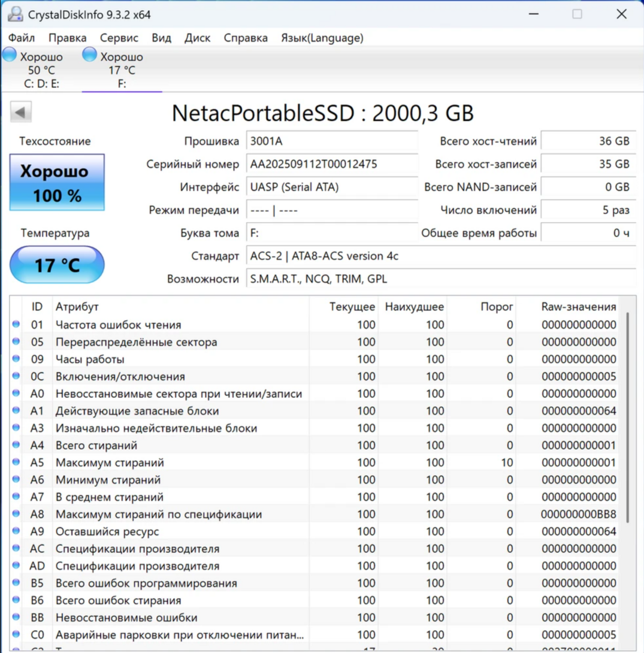Open the Файл menu

pos(22,38)
